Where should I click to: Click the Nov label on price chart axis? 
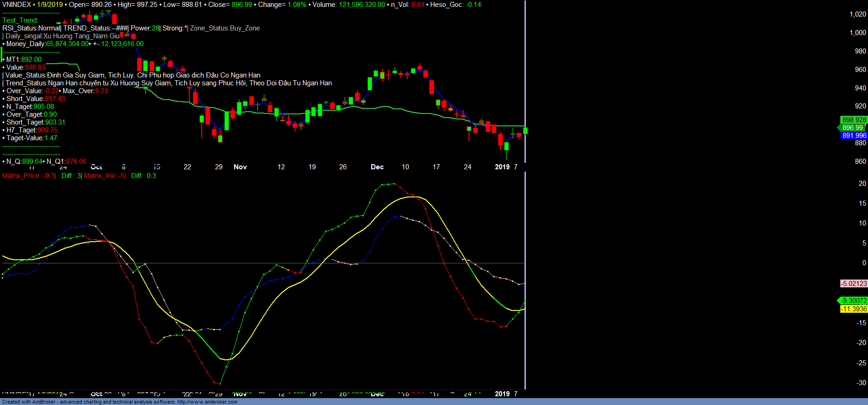(240, 167)
